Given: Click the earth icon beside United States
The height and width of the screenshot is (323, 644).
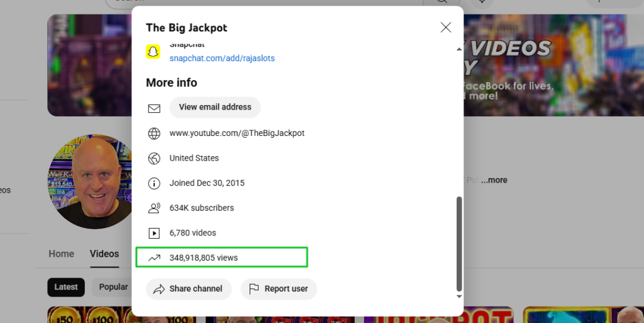Looking at the screenshot, I should tap(154, 158).
